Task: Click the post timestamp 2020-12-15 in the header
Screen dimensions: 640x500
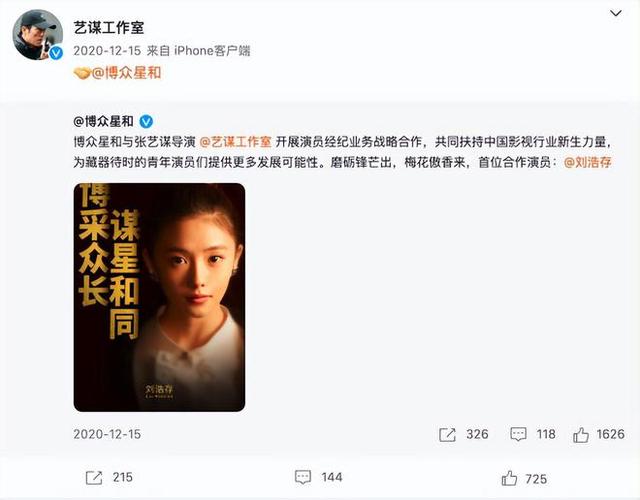Action: click(107, 51)
